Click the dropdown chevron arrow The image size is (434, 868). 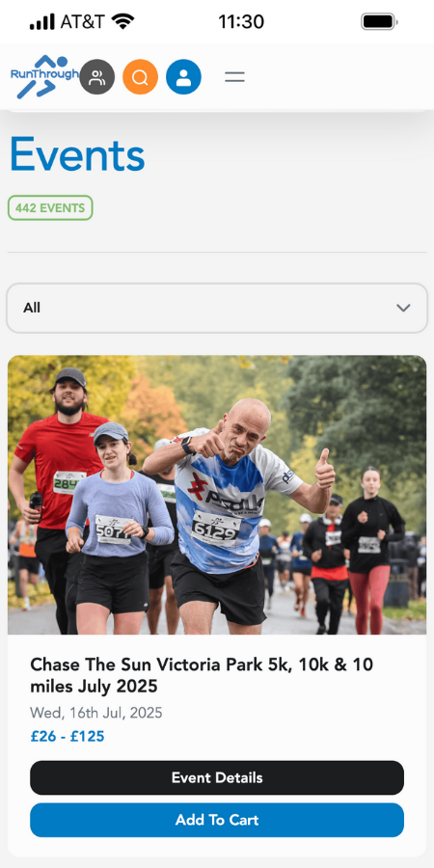tap(403, 308)
